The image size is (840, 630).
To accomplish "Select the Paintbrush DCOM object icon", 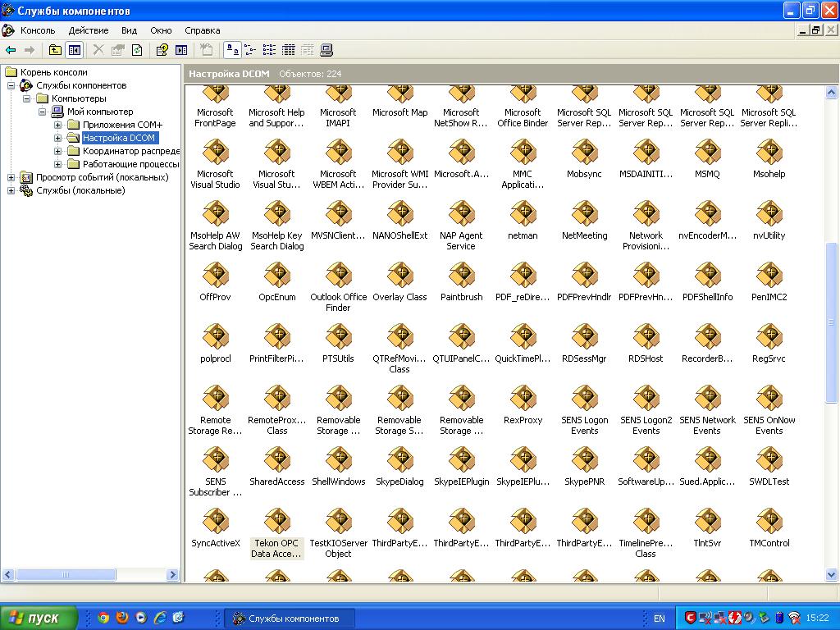I will [461, 276].
